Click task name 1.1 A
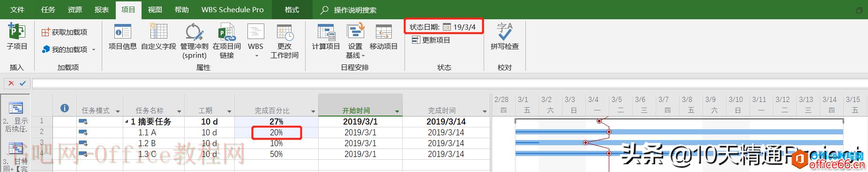868x172 pixels. coord(147,133)
